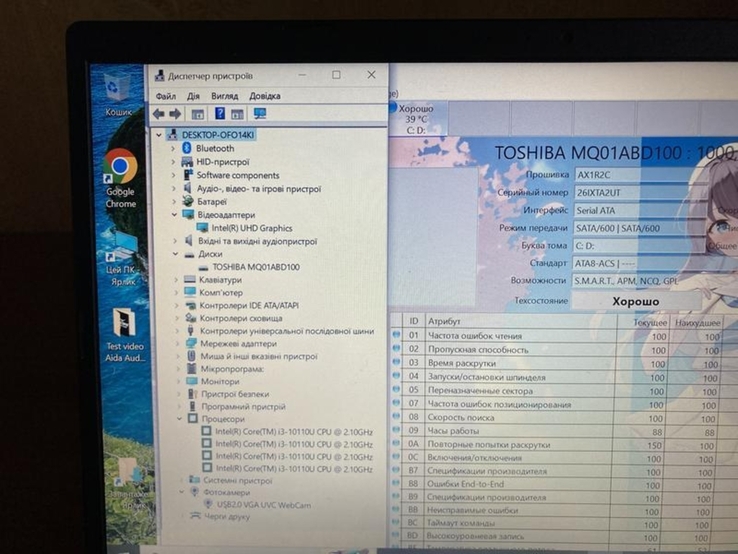Select the Батареї battery icon
738x554 pixels.
188,201
